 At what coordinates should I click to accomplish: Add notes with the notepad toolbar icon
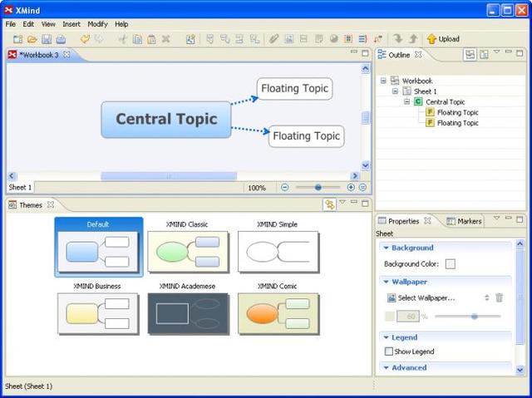[318, 39]
